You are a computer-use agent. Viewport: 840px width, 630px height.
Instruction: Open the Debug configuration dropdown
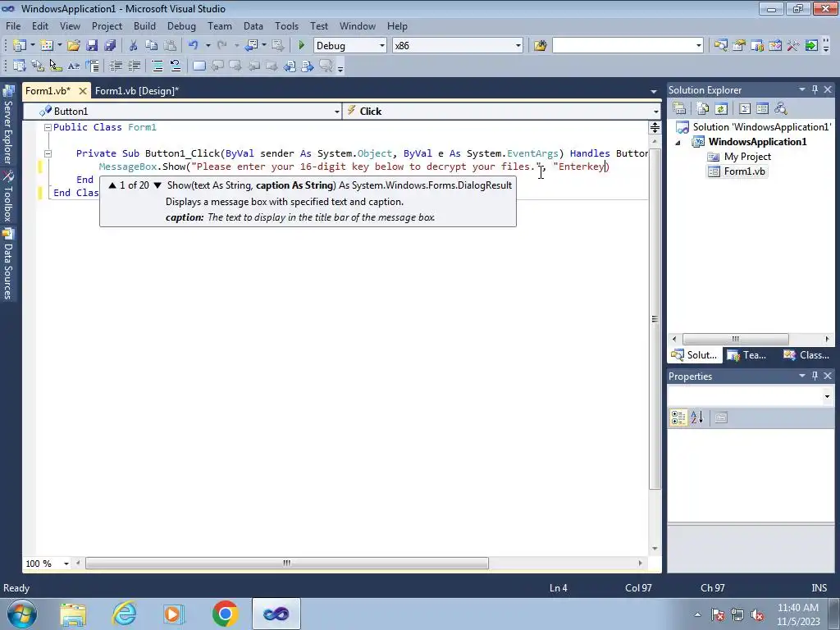click(382, 46)
